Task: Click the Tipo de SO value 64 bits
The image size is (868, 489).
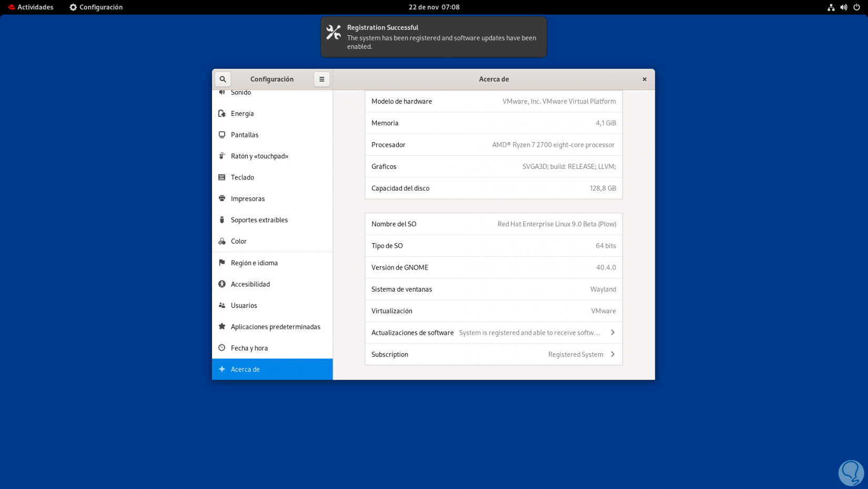Action: 606,246
